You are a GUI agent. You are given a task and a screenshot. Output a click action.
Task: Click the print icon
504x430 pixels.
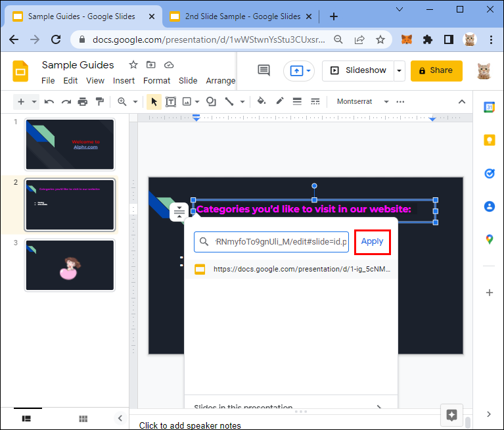[x=83, y=102]
